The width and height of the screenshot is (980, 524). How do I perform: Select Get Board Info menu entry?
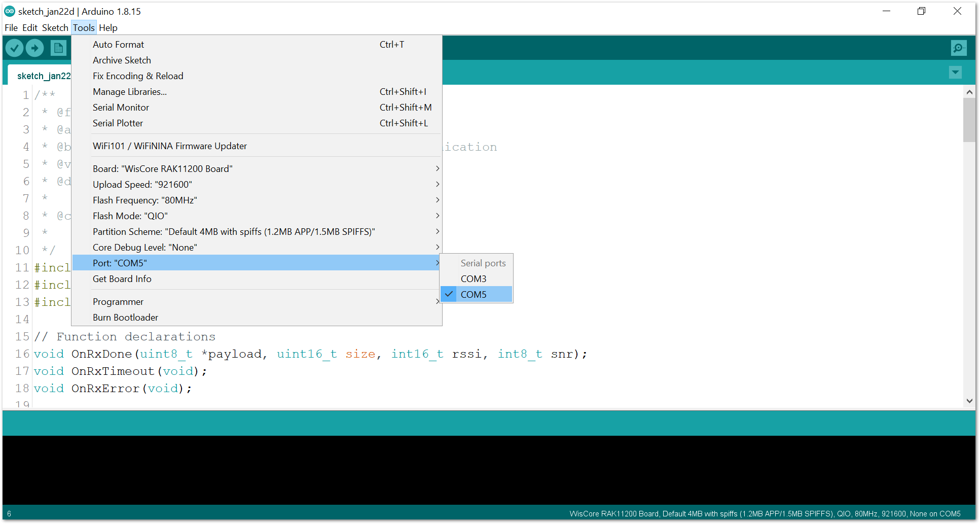coord(122,279)
